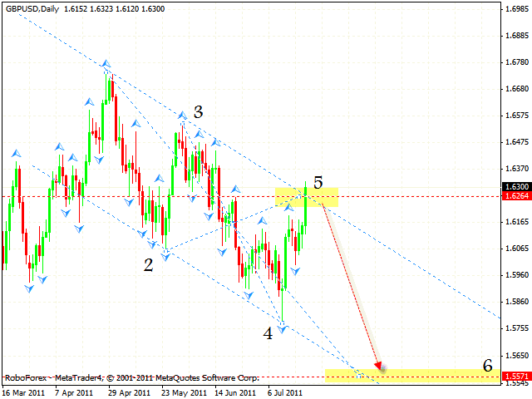Select the red 1.5571 price level label

click(517, 377)
